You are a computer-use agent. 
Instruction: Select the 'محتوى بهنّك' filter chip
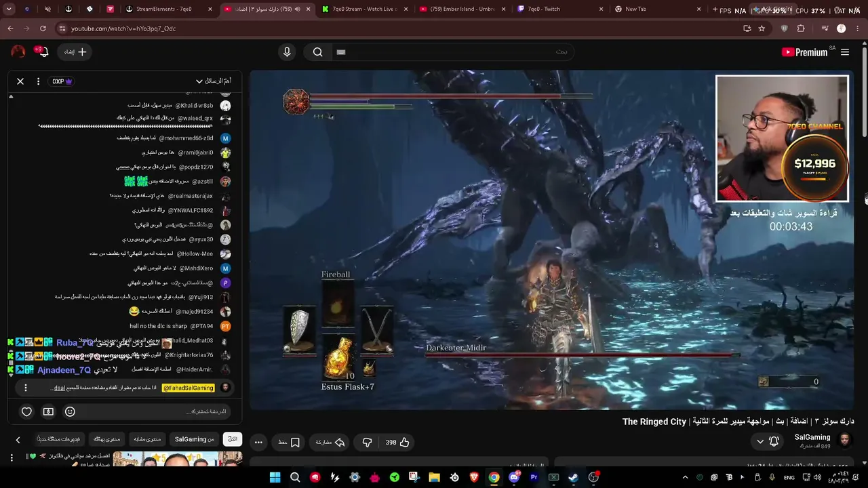tap(106, 439)
